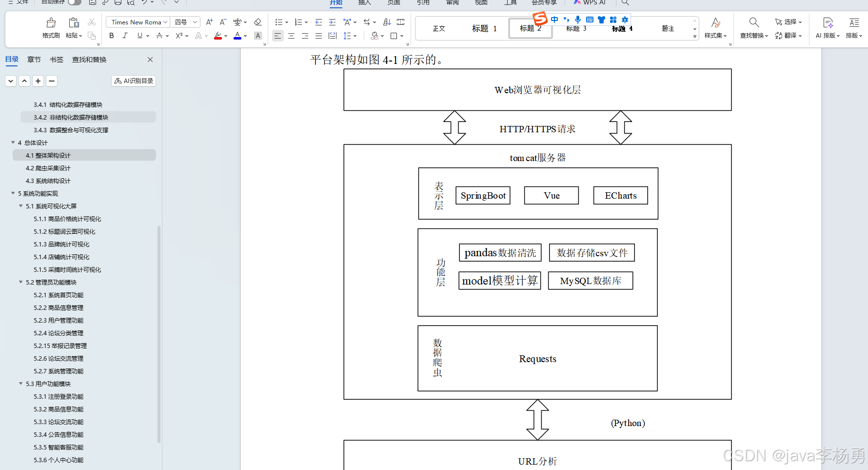The width and height of the screenshot is (868, 470).
Task: Click the AI 排版 button
Action: pos(828,28)
